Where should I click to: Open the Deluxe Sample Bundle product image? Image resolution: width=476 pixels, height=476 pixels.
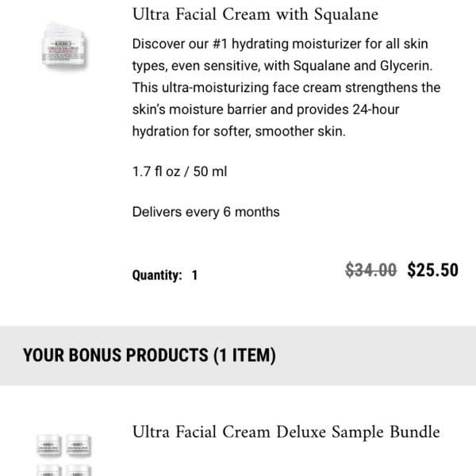[x=63, y=455]
